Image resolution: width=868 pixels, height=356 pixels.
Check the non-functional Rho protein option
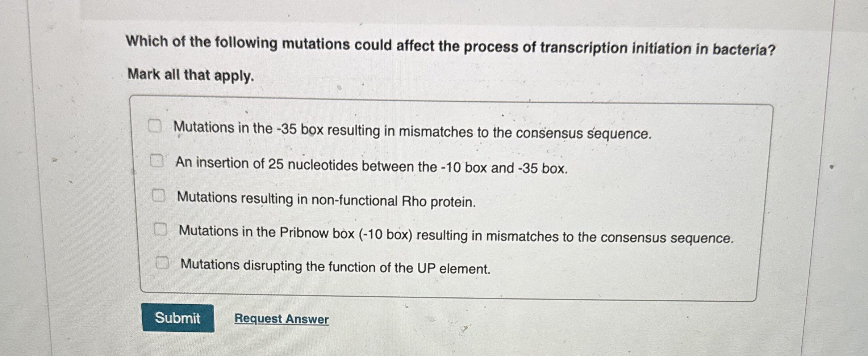tap(159, 196)
